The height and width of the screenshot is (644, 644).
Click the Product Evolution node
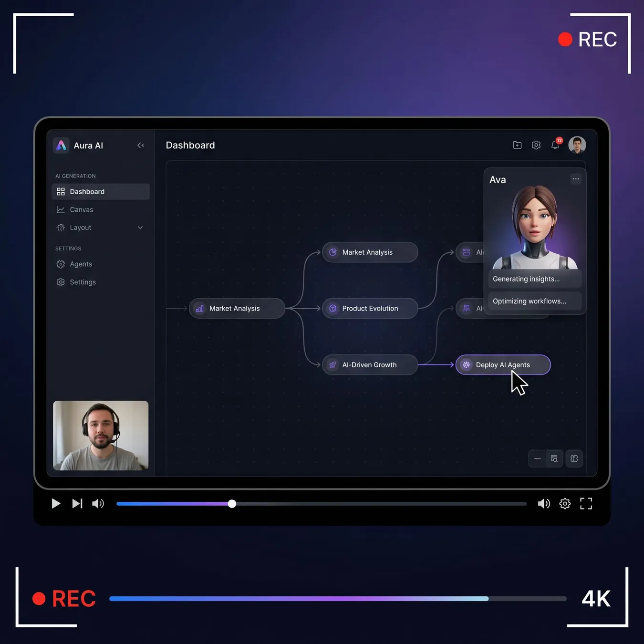click(370, 309)
